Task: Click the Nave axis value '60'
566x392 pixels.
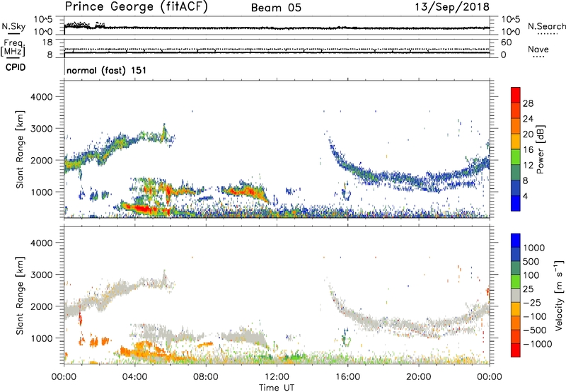Action: [x=506, y=42]
